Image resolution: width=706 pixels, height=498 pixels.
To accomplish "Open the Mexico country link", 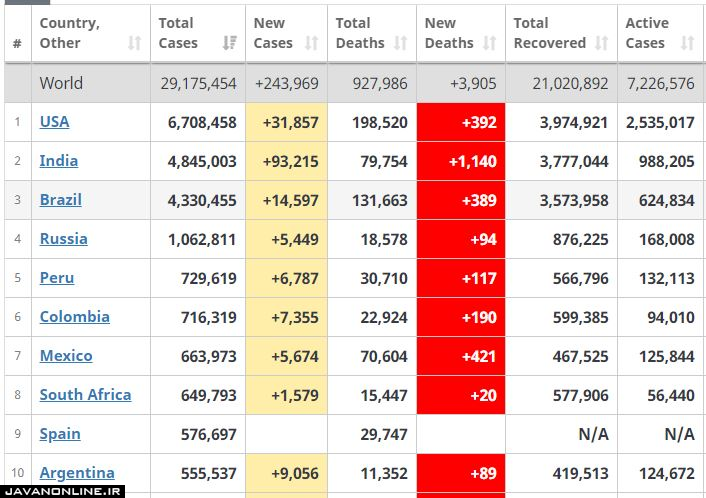I will (x=66, y=356).
